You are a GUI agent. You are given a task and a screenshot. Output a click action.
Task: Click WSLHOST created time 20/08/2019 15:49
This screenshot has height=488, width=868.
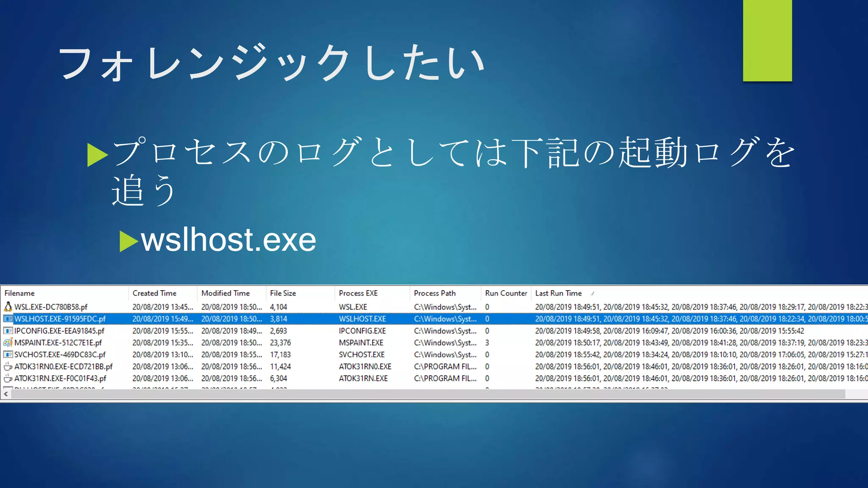[x=163, y=319]
